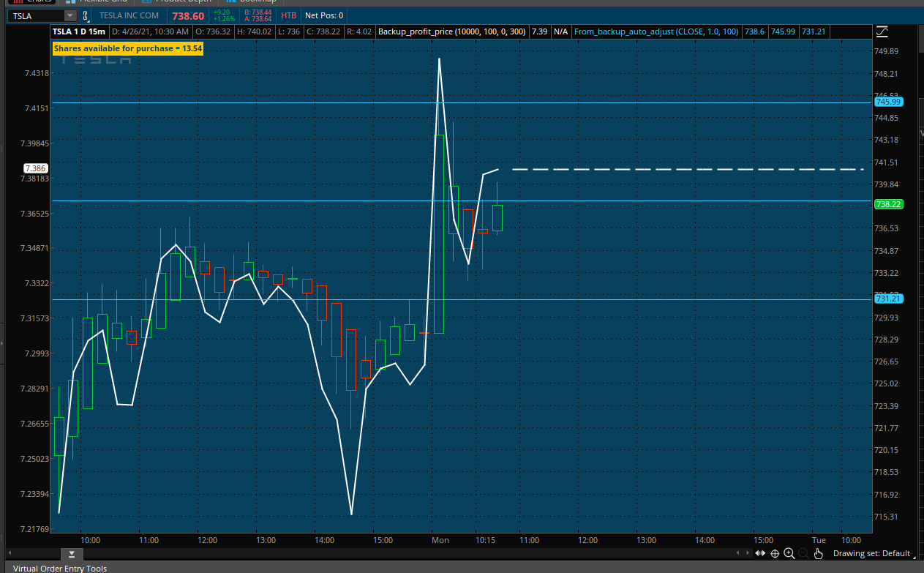Click the chart price-axis settings icon
Image resolution: width=924 pixels, height=573 pixels.
[882, 31]
